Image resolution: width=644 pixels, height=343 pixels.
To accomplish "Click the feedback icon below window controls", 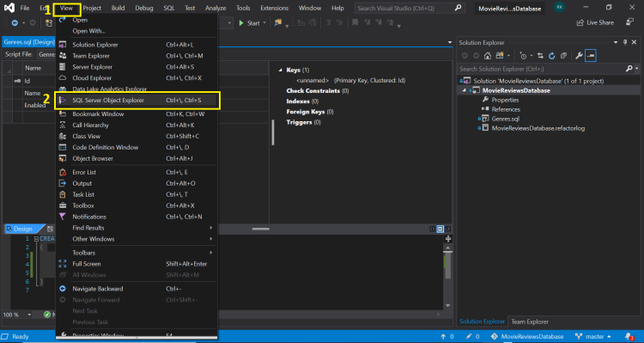I will pyautogui.click(x=629, y=22).
